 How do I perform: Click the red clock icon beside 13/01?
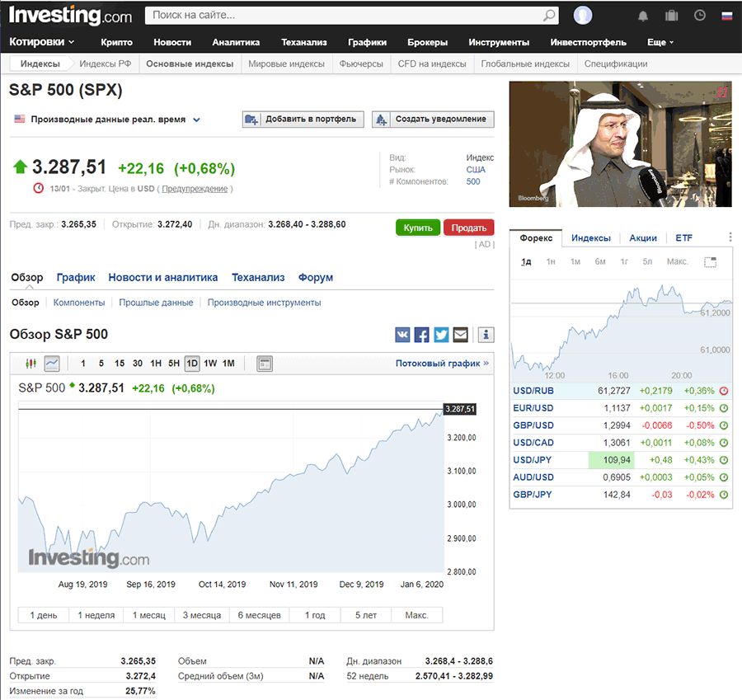click(x=38, y=188)
